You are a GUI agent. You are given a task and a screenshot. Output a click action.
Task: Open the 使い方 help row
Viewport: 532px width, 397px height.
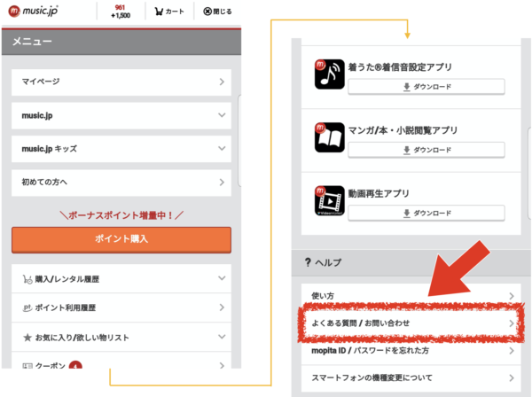pyautogui.click(x=411, y=296)
